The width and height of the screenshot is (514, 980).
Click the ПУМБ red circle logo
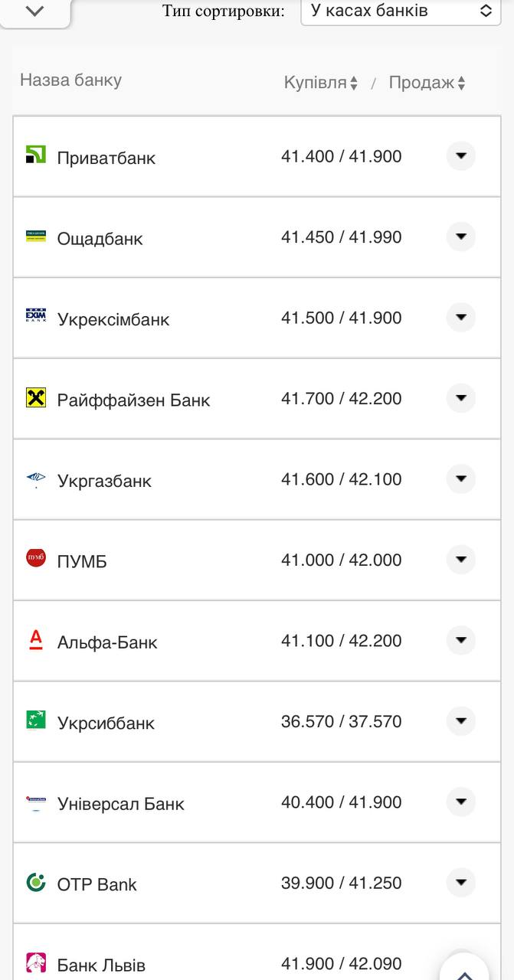pyautogui.click(x=36, y=558)
